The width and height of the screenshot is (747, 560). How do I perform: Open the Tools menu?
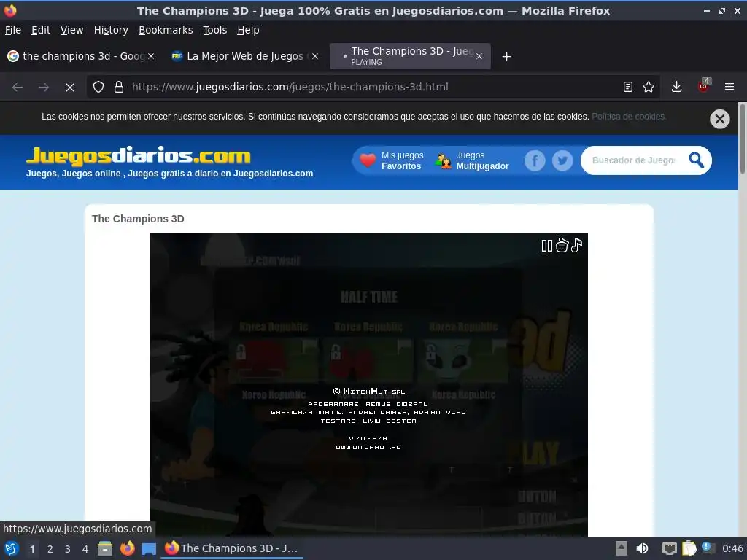coord(214,30)
